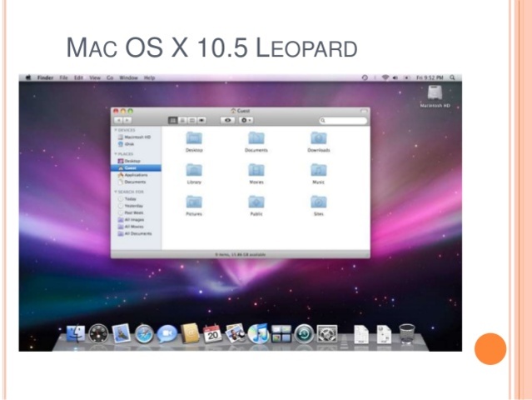Image resolution: width=532 pixels, height=400 pixels.
Task: Collapse the SEARCH FOR sidebar section
Action: click(116, 192)
